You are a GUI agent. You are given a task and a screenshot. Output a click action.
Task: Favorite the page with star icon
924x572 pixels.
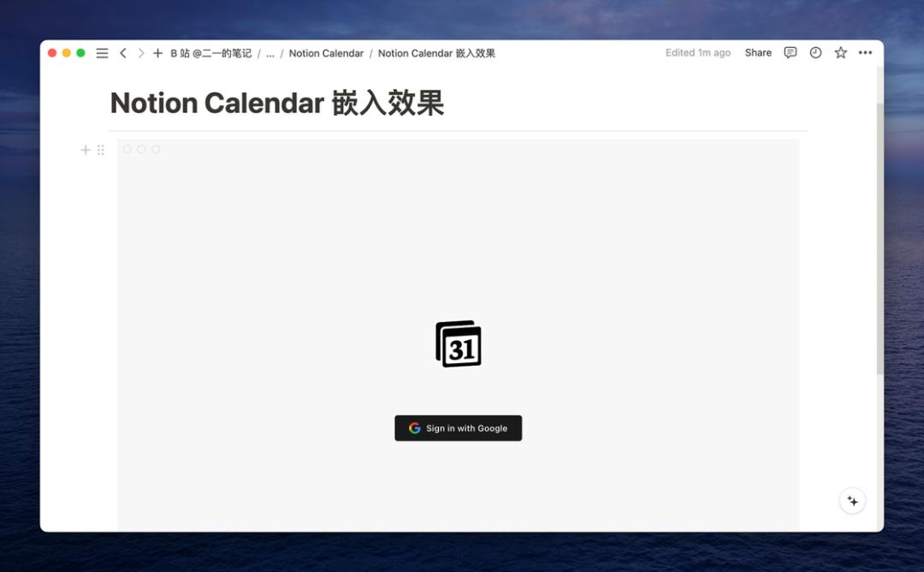coord(841,52)
